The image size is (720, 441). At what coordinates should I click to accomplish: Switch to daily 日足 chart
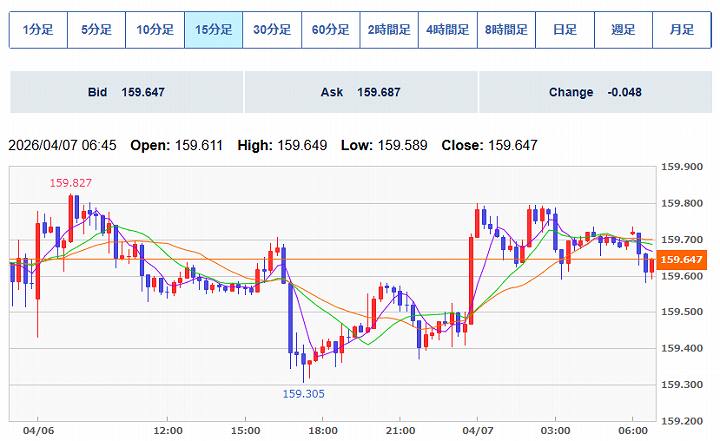(x=564, y=30)
